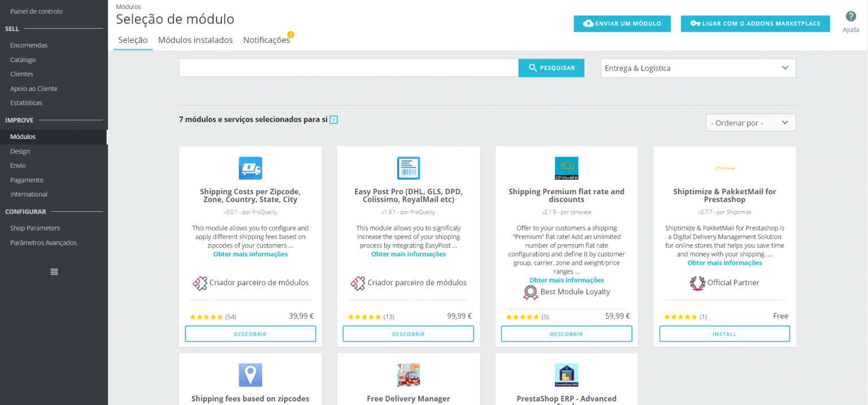This screenshot has height=405, width=868.
Task: Open 'Obter mais informações' for Shipping Costs per Zipcode
Action: [x=250, y=254]
